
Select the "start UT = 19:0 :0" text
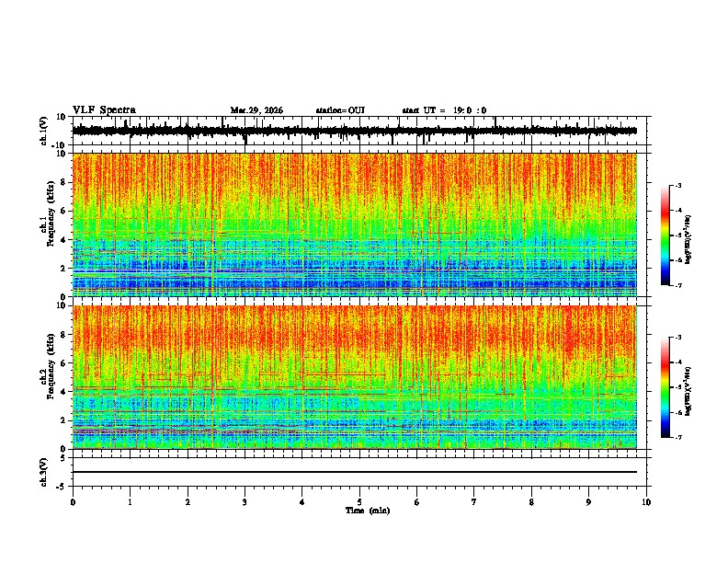click(444, 110)
